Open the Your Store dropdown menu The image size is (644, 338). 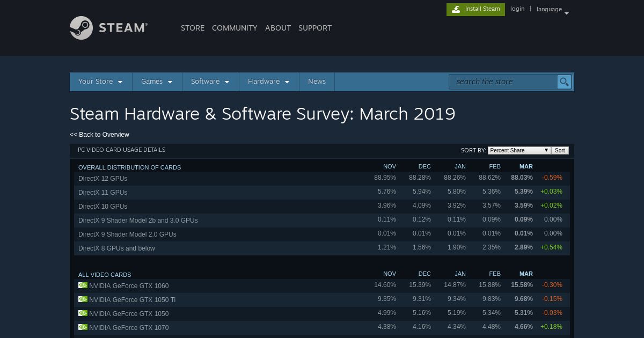pos(101,82)
